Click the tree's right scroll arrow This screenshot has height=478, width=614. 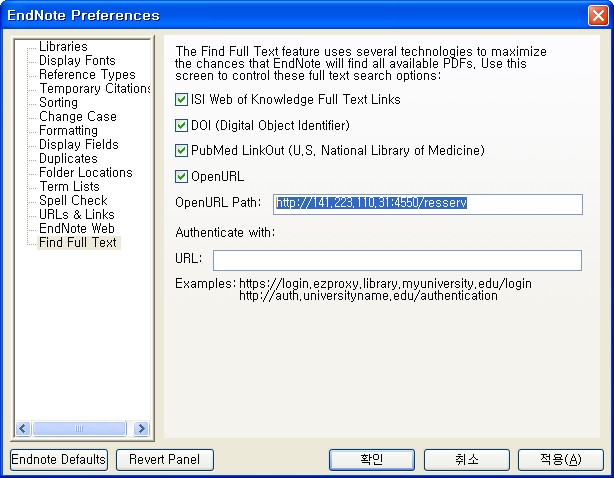[x=141, y=428]
